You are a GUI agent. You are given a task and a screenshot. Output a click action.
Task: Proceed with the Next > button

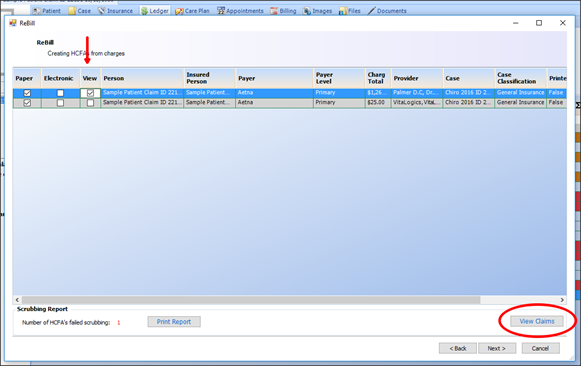497,348
